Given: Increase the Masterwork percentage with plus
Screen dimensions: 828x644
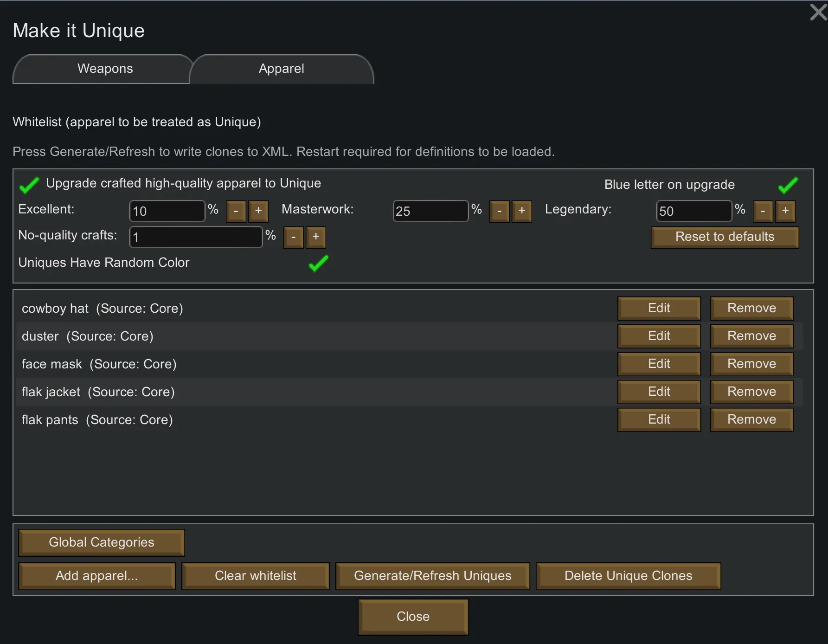Looking at the screenshot, I should click(522, 211).
